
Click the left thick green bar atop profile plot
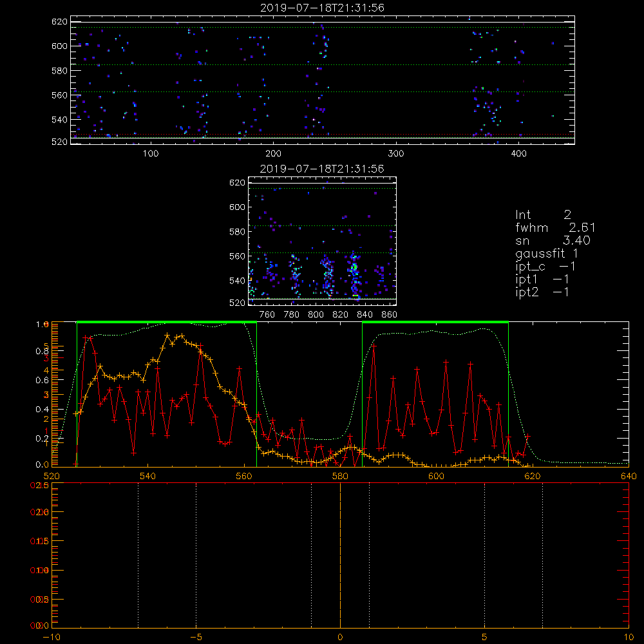[x=167, y=323]
